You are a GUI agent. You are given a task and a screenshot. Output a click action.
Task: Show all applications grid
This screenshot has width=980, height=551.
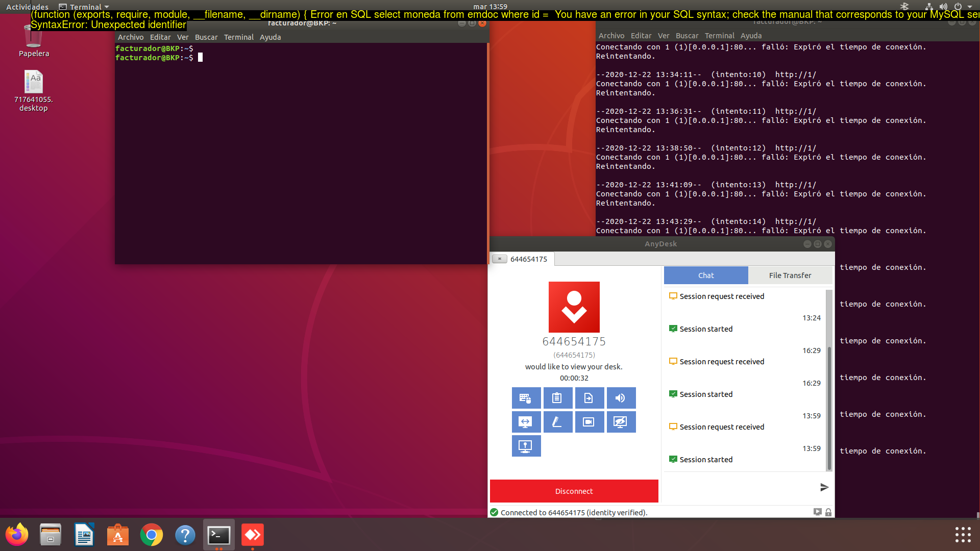coord(963,535)
